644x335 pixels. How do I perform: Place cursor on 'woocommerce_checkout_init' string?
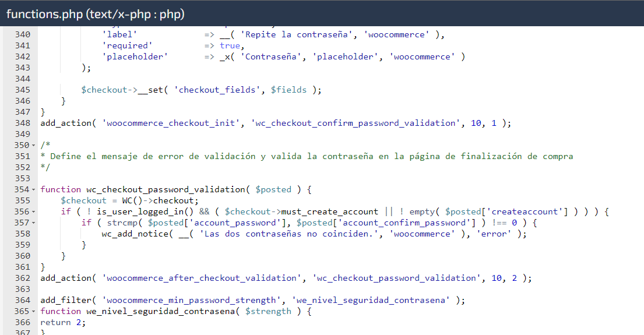pos(171,123)
